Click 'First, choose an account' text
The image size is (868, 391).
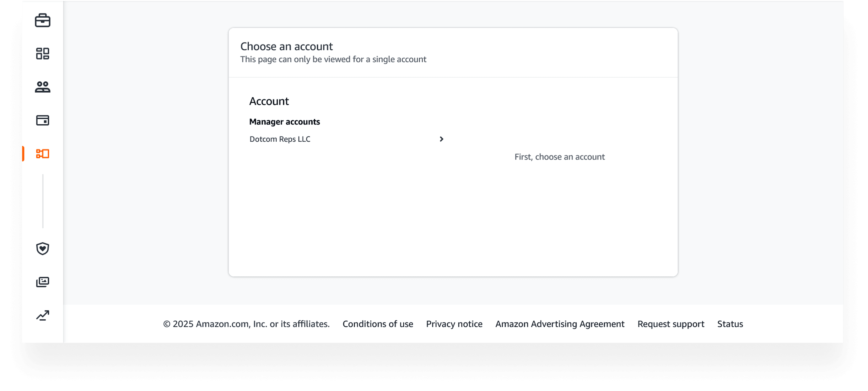(x=559, y=157)
